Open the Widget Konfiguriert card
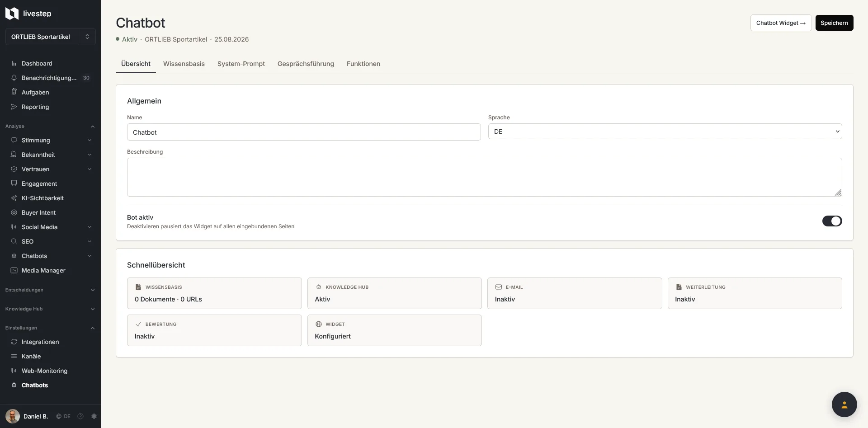 pos(394,330)
